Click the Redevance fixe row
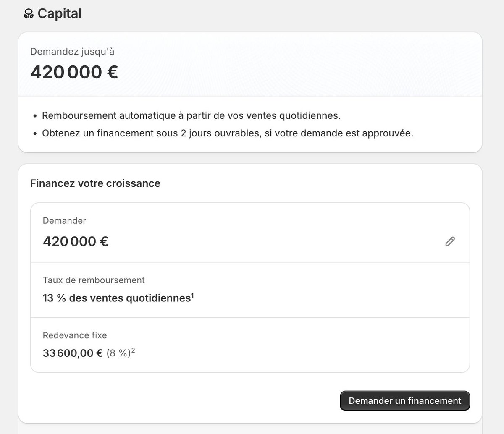This screenshot has height=434, width=504. [250, 345]
